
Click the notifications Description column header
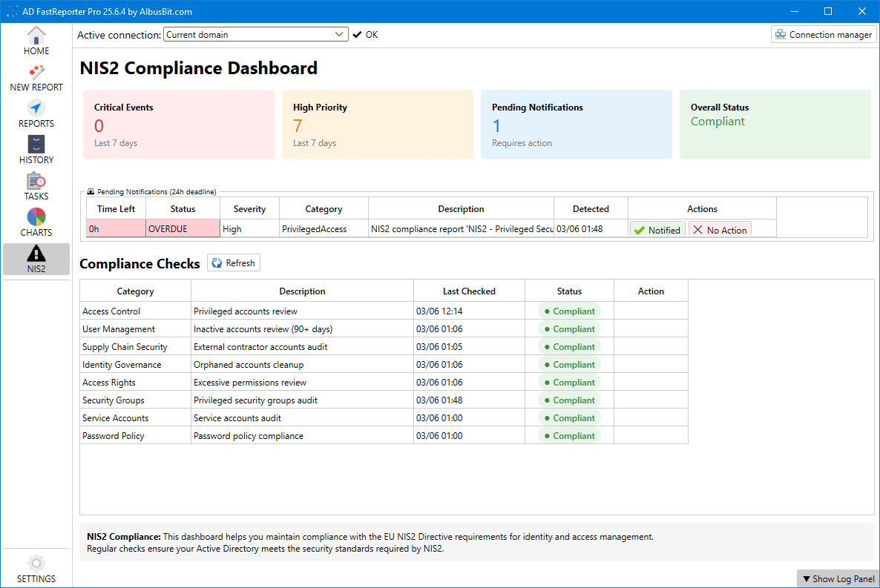(x=461, y=208)
